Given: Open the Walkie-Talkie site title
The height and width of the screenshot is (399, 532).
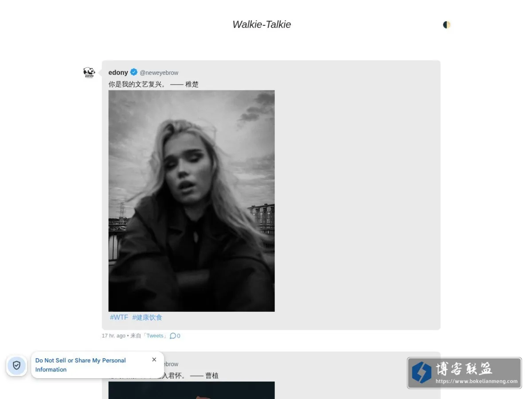Looking at the screenshot, I should (262, 24).
